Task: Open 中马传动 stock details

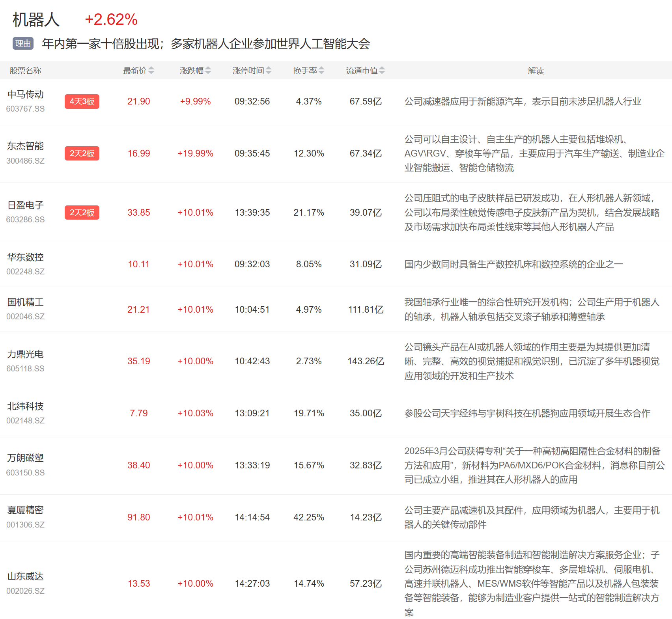Action: (26, 95)
